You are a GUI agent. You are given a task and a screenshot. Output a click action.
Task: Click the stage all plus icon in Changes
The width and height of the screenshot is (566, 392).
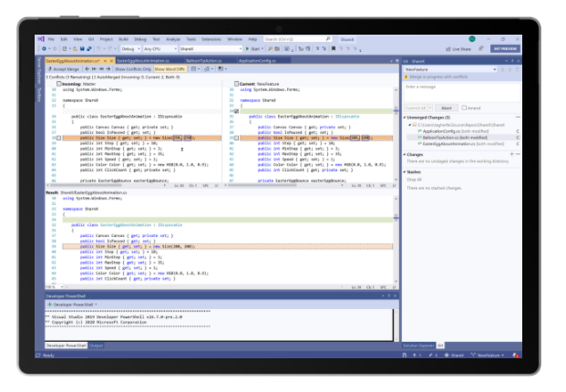[x=511, y=154]
